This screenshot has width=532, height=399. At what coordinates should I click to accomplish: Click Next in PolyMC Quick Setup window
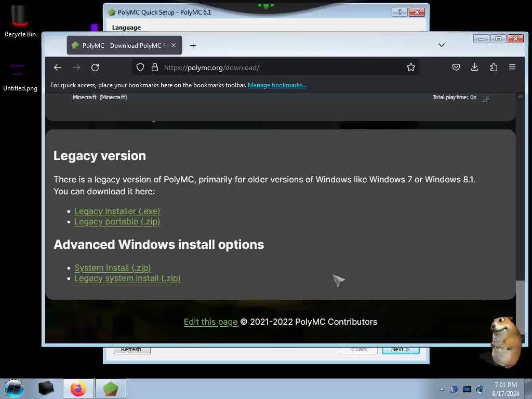point(401,350)
